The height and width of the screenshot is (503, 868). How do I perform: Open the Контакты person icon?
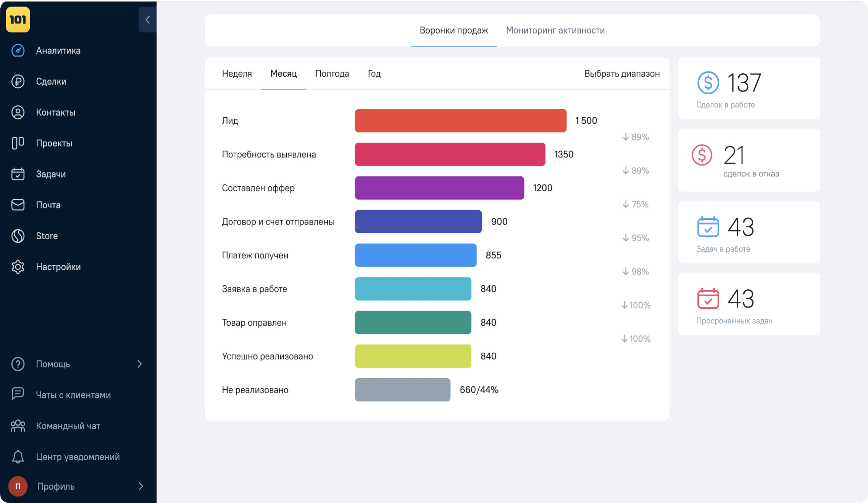tap(18, 112)
